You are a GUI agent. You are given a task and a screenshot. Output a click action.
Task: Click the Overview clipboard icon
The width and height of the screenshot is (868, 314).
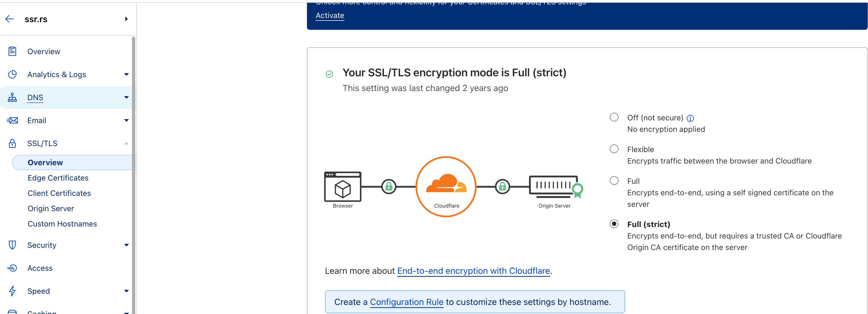click(x=13, y=51)
